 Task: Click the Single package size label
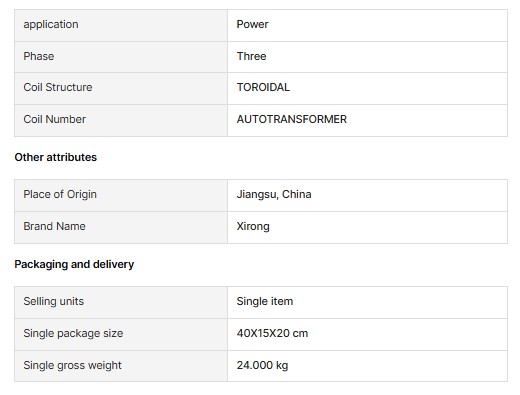point(73,333)
